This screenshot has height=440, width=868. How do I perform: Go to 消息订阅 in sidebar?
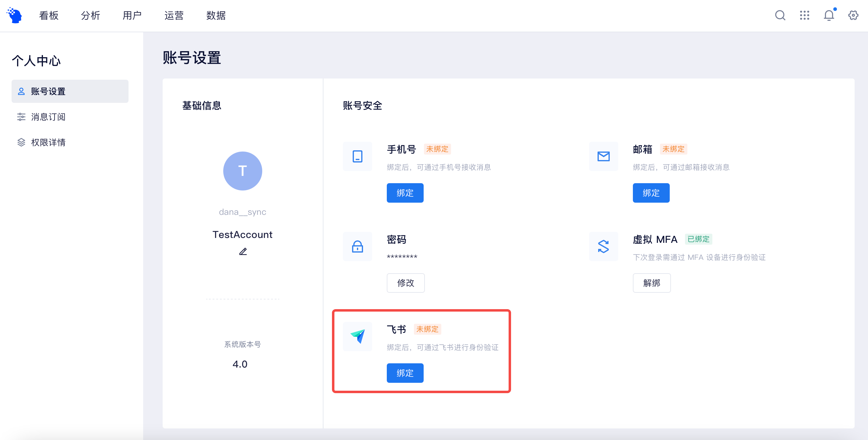[70, 117]
